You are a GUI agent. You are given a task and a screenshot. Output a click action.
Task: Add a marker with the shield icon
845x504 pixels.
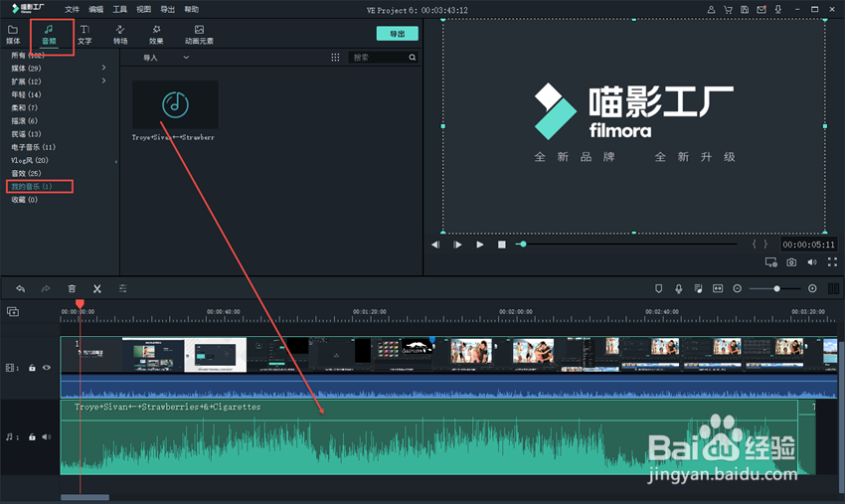point(658,289)
